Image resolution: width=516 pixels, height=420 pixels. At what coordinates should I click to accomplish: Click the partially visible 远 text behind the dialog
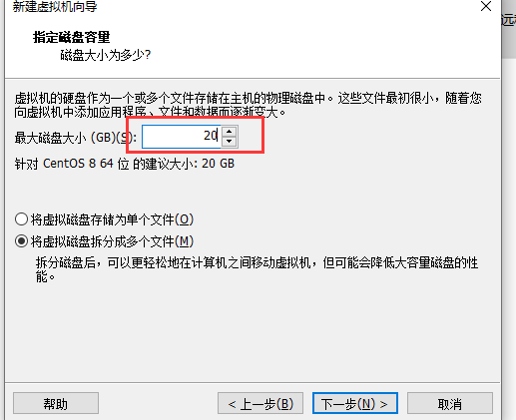point(509,19)
